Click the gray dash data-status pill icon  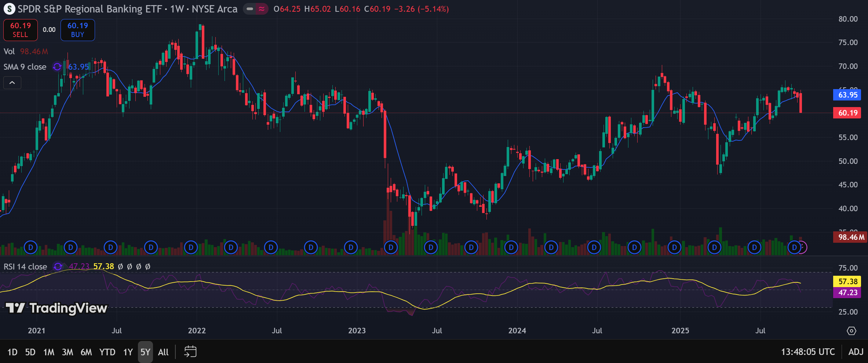pyautogui.click(x=250, y=9)
